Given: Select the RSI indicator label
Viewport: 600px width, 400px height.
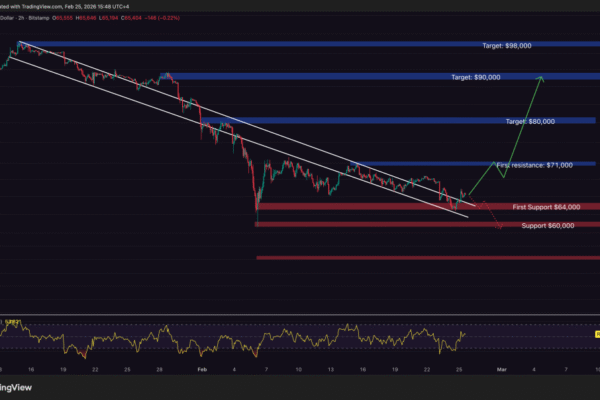Looking at the screenshot, I should (14, 321).
